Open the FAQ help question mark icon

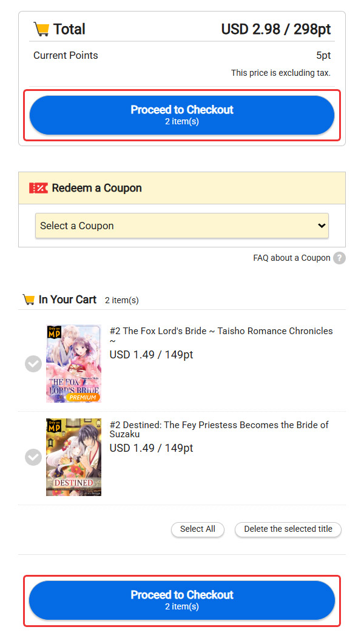click(339, 258)
